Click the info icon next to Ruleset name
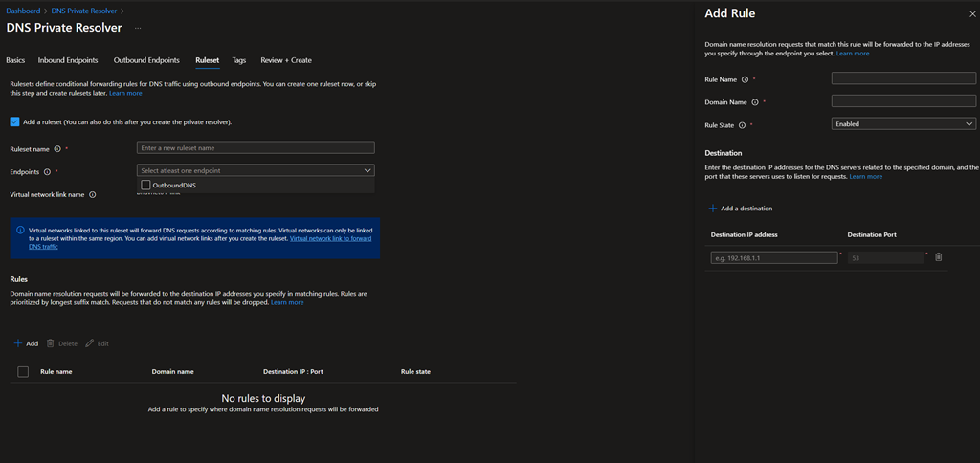980x463 pixels. (57, 149)
